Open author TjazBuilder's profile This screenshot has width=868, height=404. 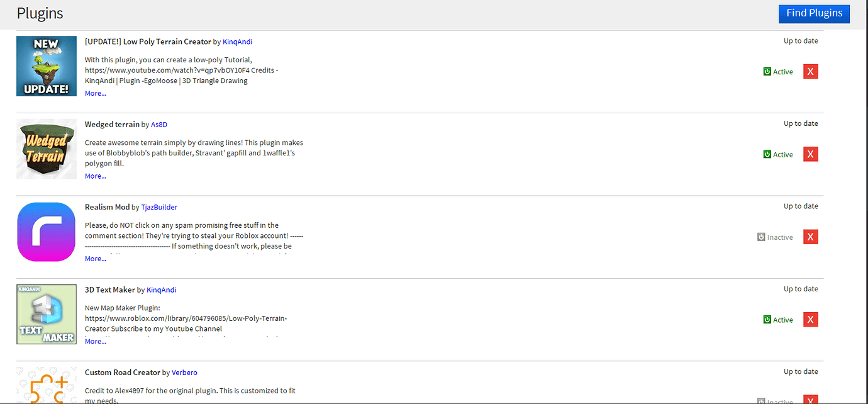[x=159, y=206]
